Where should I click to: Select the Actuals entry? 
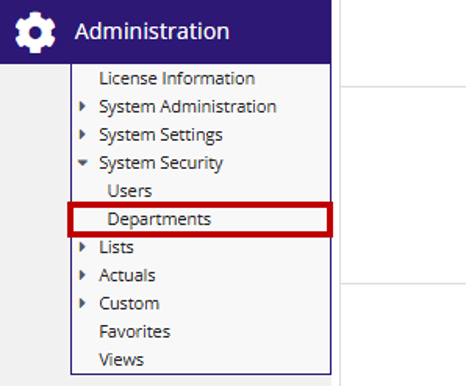pyautogui.click(x=127, y=275)
